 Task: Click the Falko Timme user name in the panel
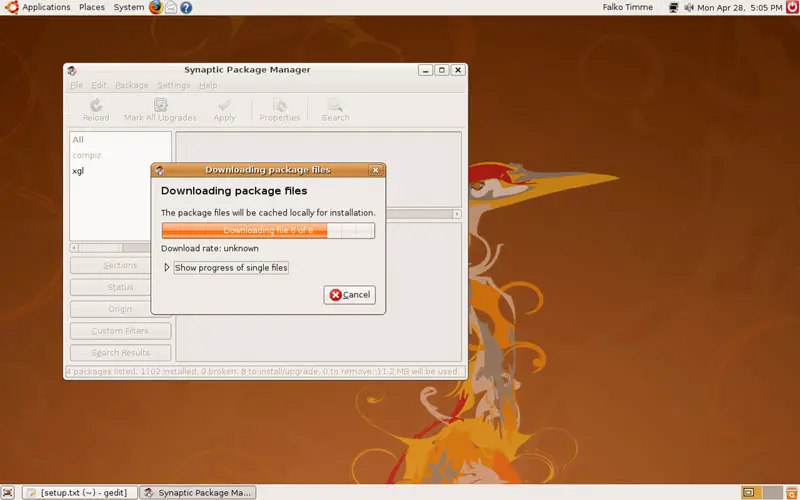pos(628,7)
